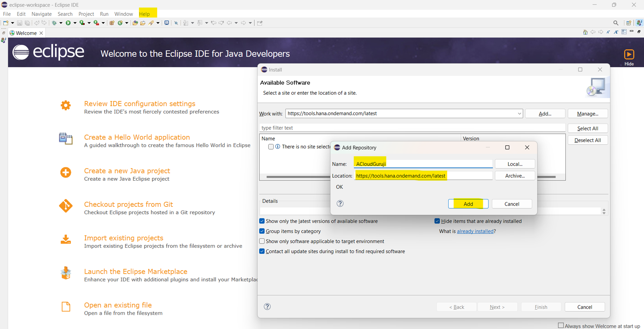This screenshot has width=644, height=329.
Task: Click the green Run button in toolbar
Action: (68, 23)
